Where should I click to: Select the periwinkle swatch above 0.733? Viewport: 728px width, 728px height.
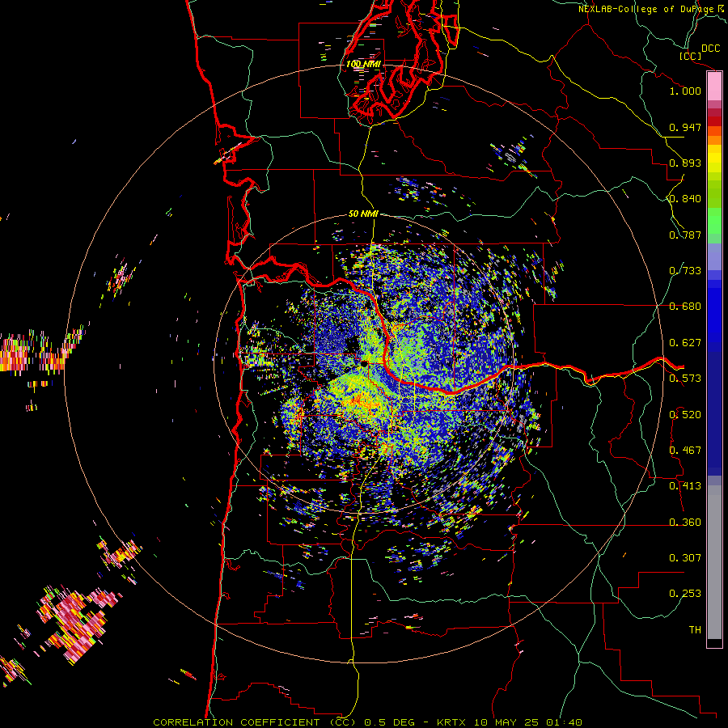(714, 257)
